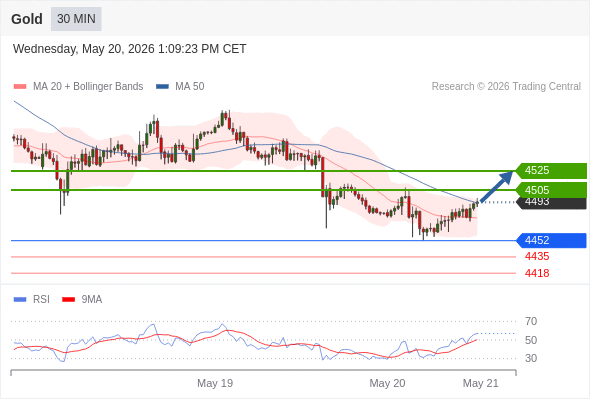Toggle the RSI legend entry
The height and width of the screenshot is (400, 590).
click(x=32, y=300)
